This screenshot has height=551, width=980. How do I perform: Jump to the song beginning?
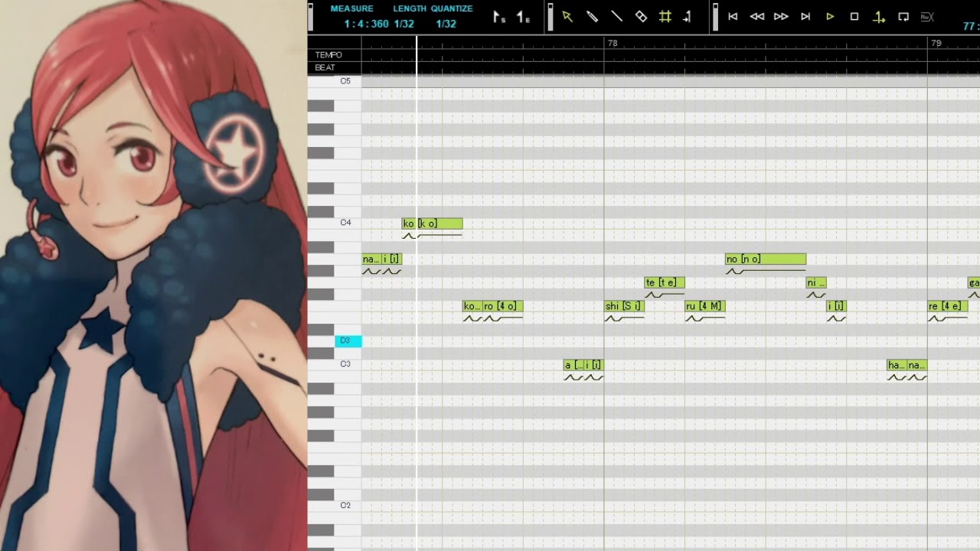[x=733, y=16]
